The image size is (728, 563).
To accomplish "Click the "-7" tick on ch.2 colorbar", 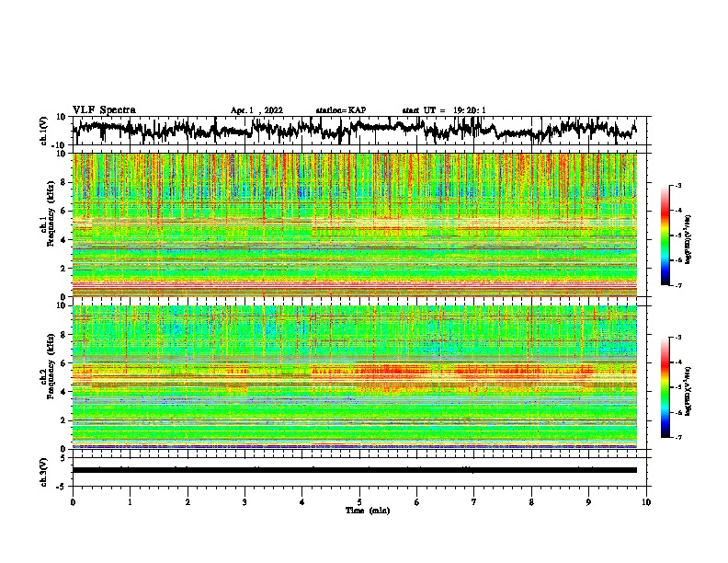I will (x=678, y=438).
